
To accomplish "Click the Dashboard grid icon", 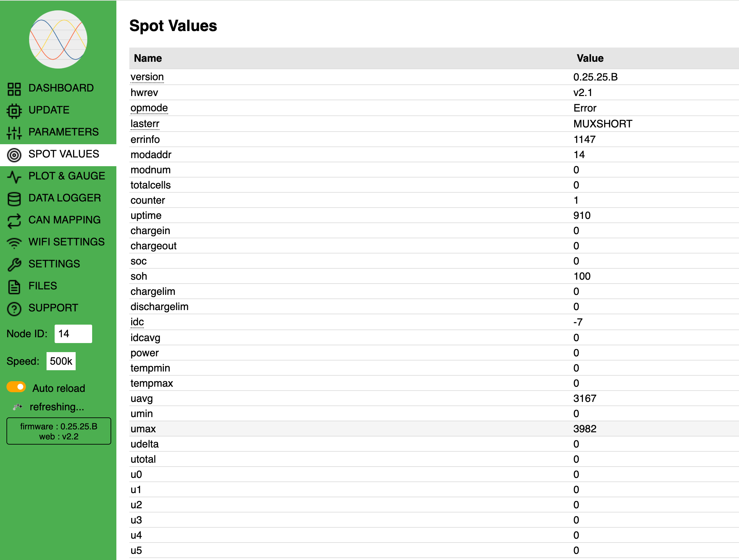I will pos(14,89).
